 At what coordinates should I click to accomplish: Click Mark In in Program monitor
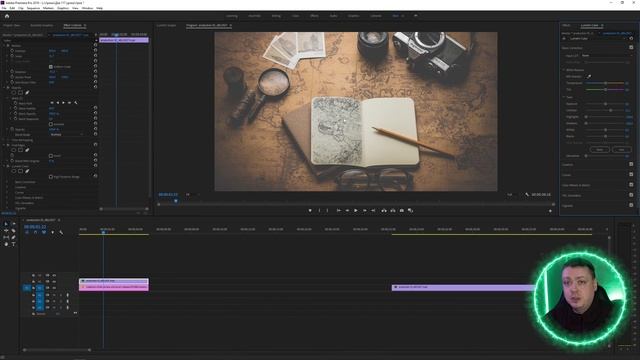319,211
